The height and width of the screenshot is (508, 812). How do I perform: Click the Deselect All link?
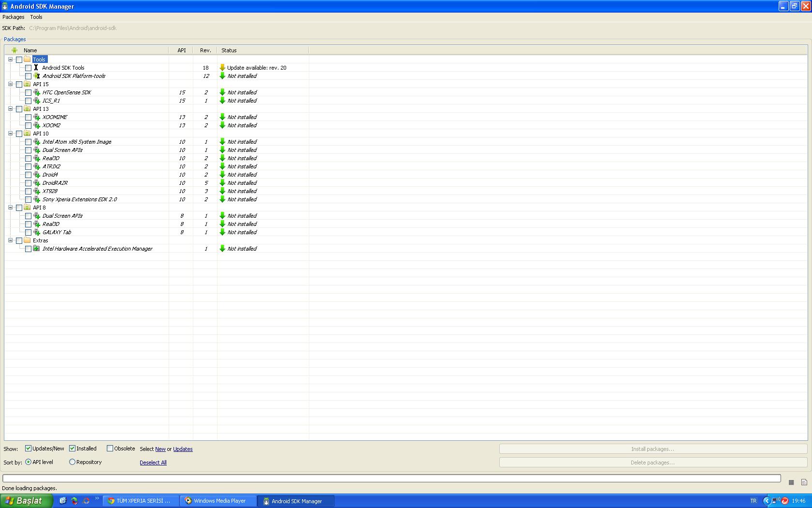click(153, 463)
